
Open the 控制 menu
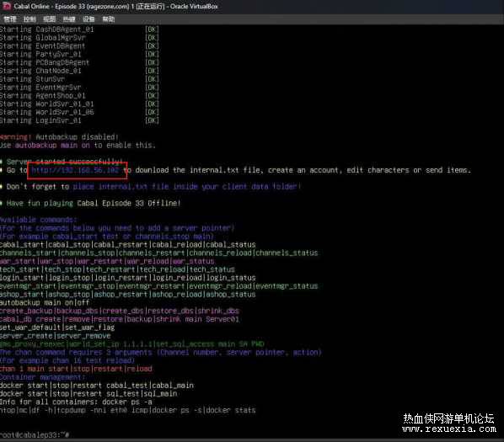pos(29,19)
